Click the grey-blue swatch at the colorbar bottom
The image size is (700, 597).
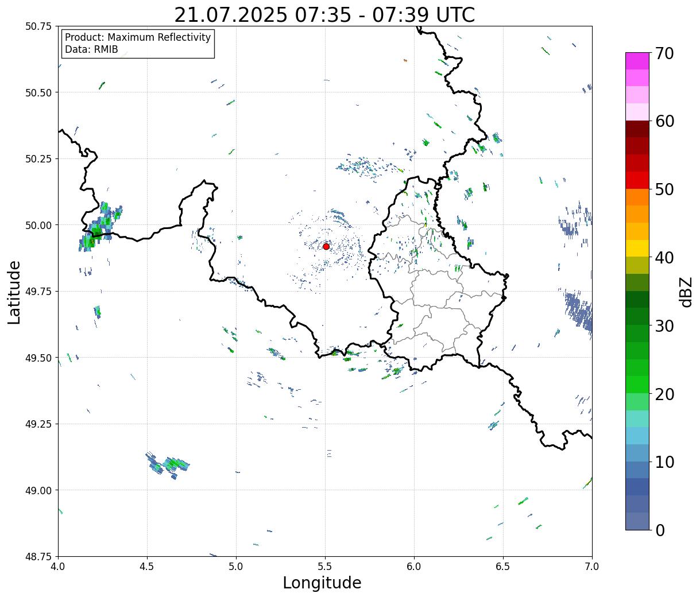pos(637,521)
